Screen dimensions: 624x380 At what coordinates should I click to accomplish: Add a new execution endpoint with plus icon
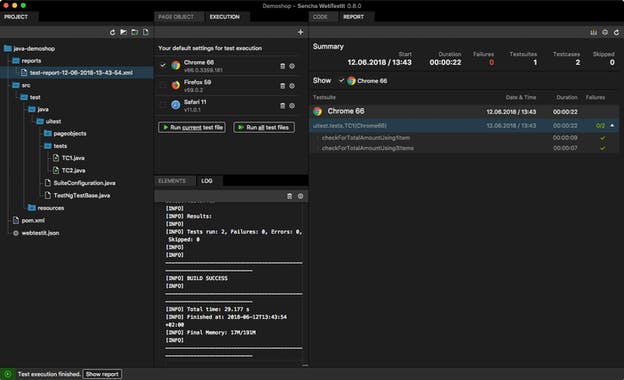300,32
